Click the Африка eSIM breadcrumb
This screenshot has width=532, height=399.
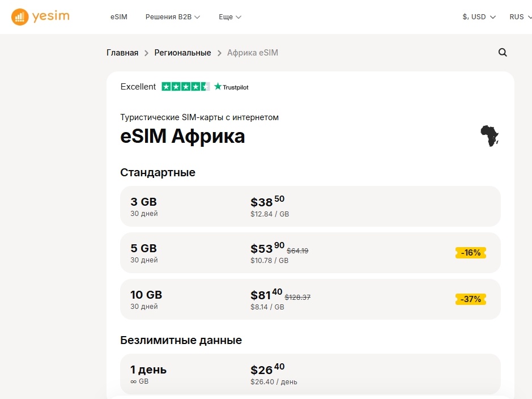pyautogui.click(x=253, y=53)
